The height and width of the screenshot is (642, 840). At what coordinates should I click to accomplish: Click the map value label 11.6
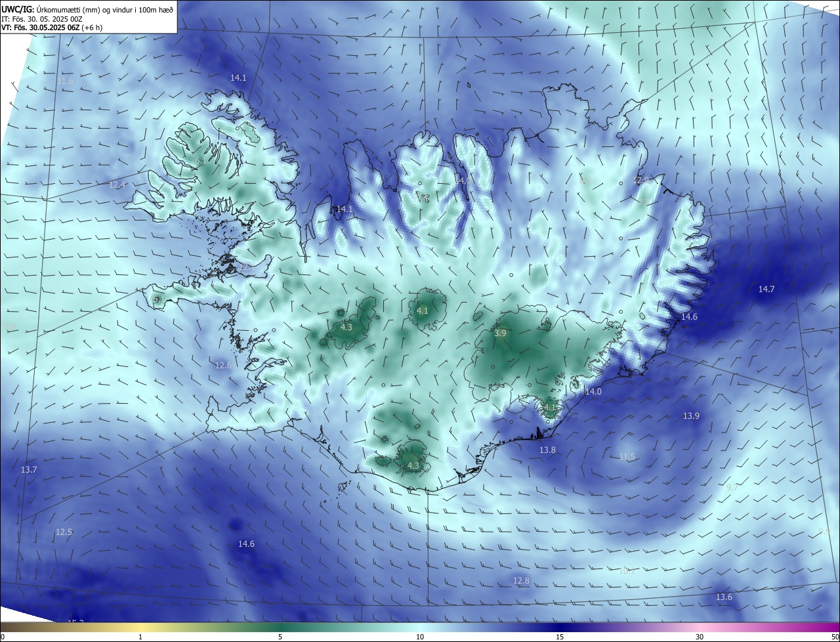click(x=66, y=81)
